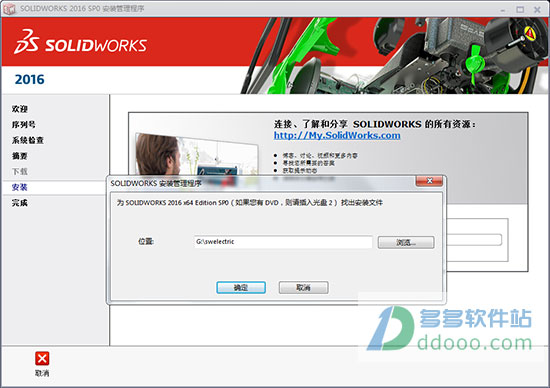
Task: Click the 取消 button in the dialog
Action: click(x=303, y=288)
